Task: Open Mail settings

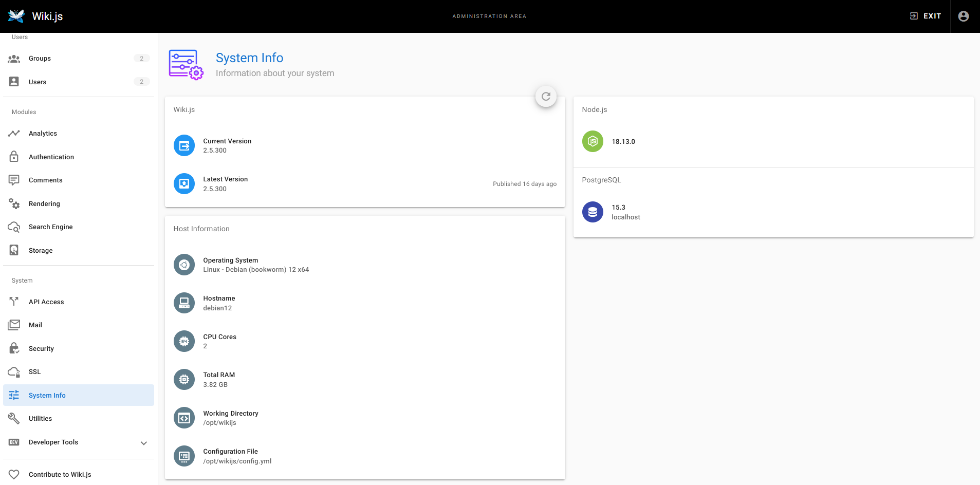Action: click(79, 325)
